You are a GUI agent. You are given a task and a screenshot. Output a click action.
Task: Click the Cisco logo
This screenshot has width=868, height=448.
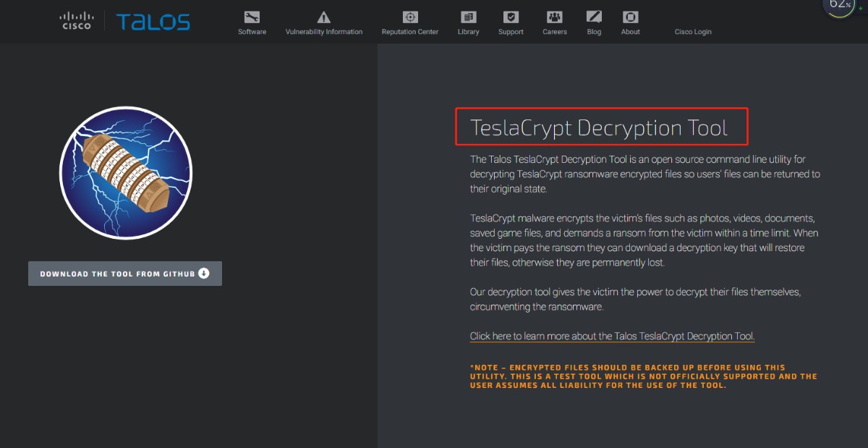click(x=75, y=20)
